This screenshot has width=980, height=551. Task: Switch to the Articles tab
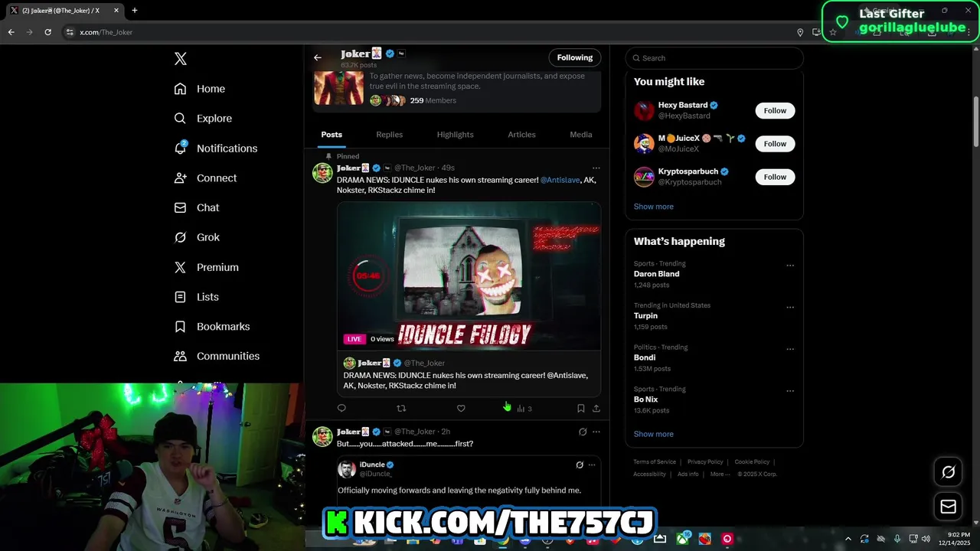pos(521,135)
